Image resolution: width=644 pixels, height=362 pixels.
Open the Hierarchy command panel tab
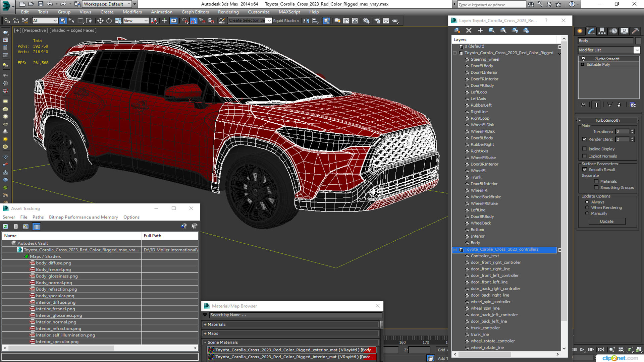[x=602, y=31]
